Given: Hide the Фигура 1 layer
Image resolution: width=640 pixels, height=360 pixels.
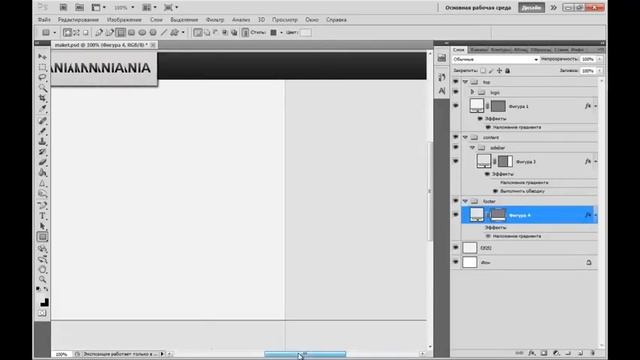Looking at the screenshot, I should [456, 106].
